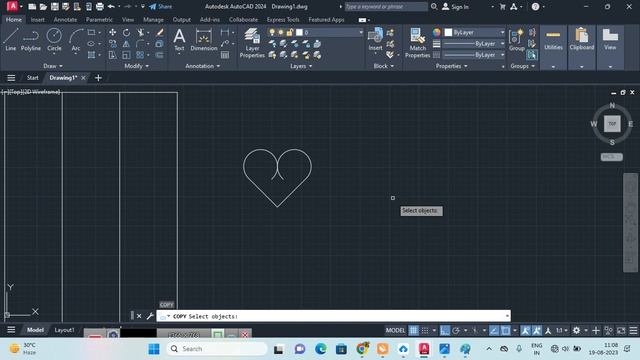Select the Erase tool in Modify panel
Viewport: 640px width, 360px height.
[160, 32]
